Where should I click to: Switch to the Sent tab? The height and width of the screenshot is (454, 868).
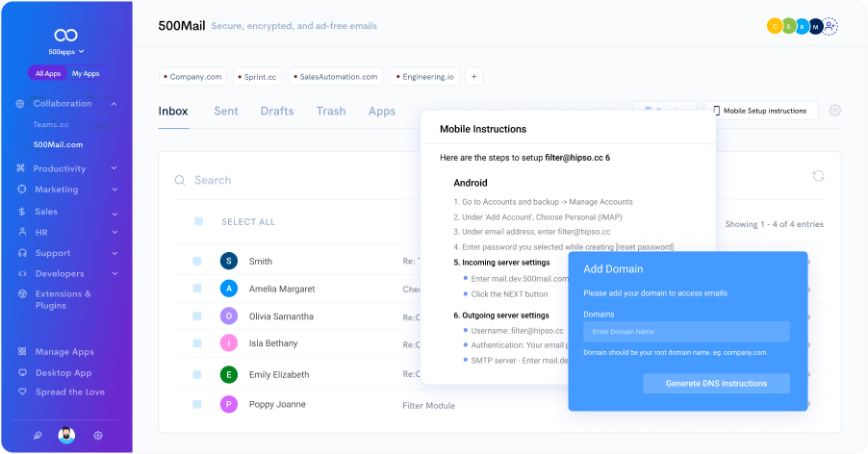[226, 111]
